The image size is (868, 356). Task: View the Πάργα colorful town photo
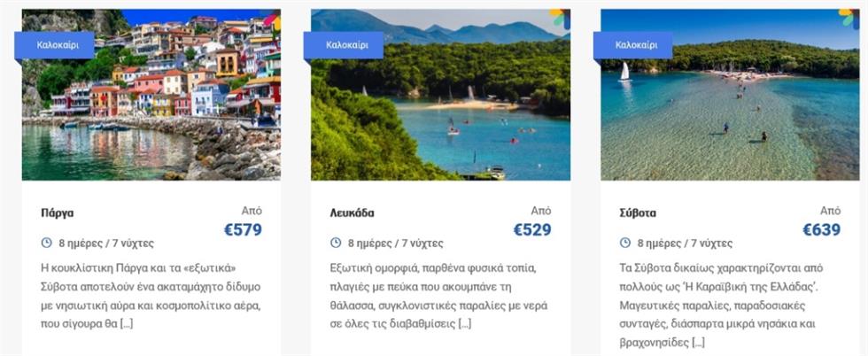coord(151,95)
